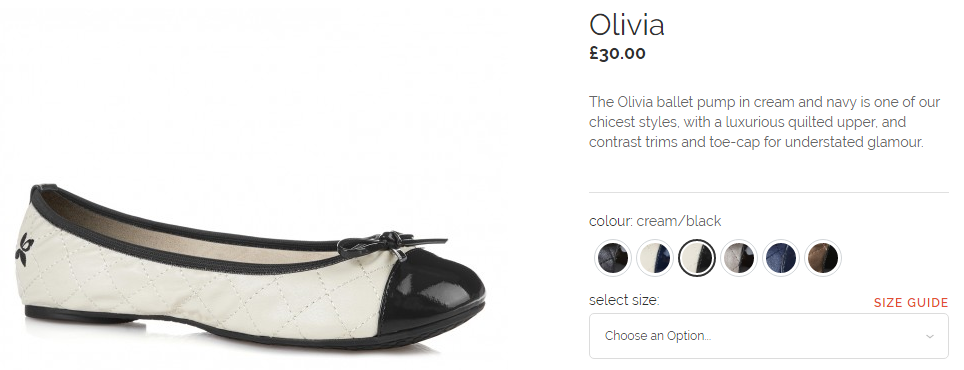Open the SIZE GUIDE link
This screenshot has width=964, height=370.
click(911, 303)
